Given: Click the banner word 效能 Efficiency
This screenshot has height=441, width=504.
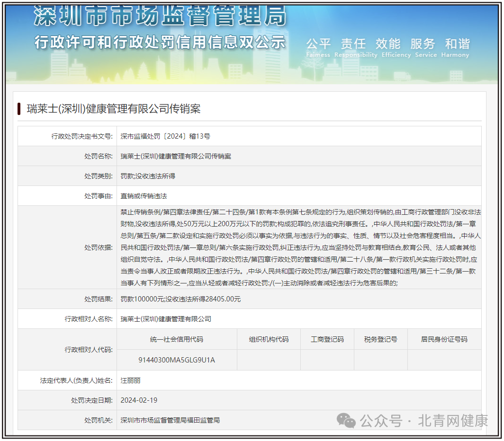Looking at the screenshot, I should pyautogui.click(x=396, y=48).
